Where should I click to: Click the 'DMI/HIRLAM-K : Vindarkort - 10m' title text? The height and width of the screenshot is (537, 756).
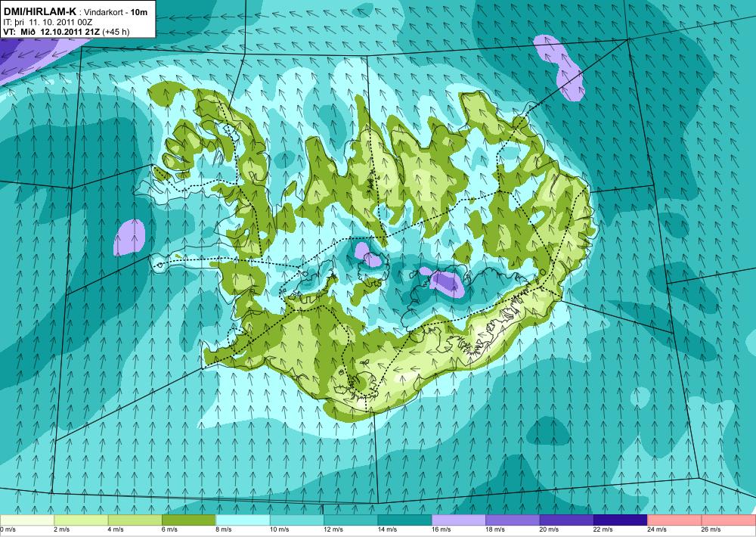[x=76, y=13]
